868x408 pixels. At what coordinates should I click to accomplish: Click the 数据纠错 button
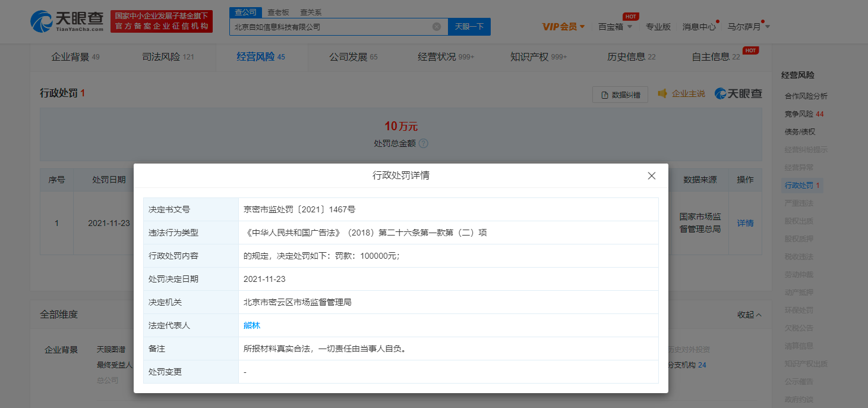tap(620, 95)
